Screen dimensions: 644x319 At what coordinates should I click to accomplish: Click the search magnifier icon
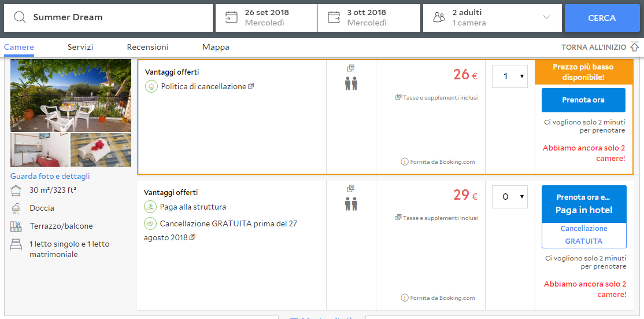pyautogui.click(x=20, y=17)
